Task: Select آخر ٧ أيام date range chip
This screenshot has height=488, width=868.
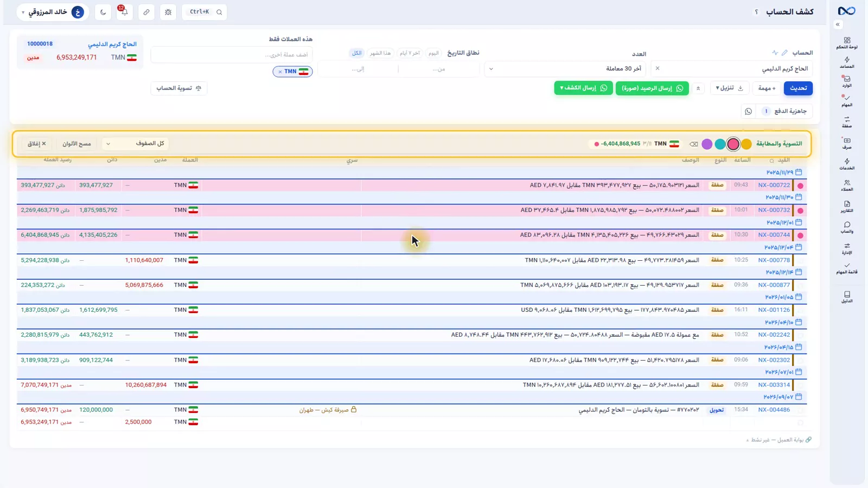Action: (x=410, y=53)
